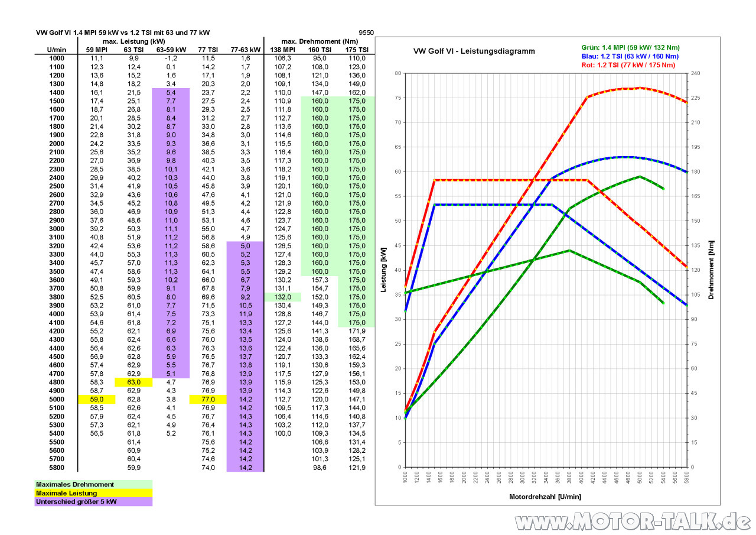Click the 240 tick on the Drehmoment axis

[x=697, y=73]
